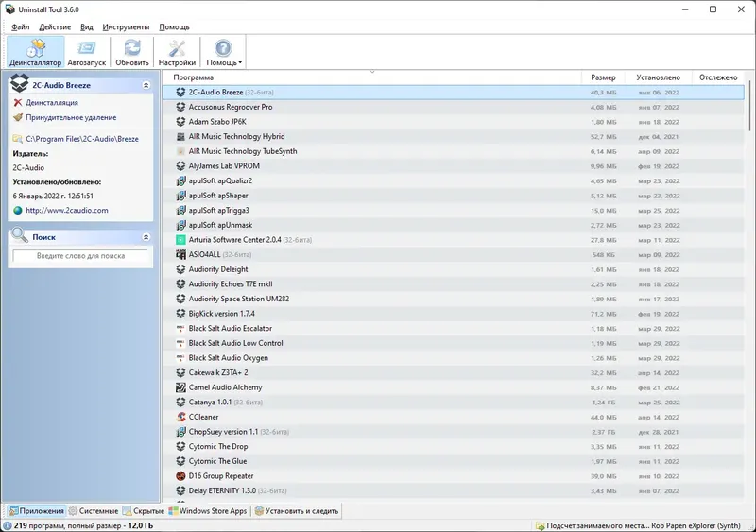Click the apulSoft apQualizr2 icon

(180, 180)
